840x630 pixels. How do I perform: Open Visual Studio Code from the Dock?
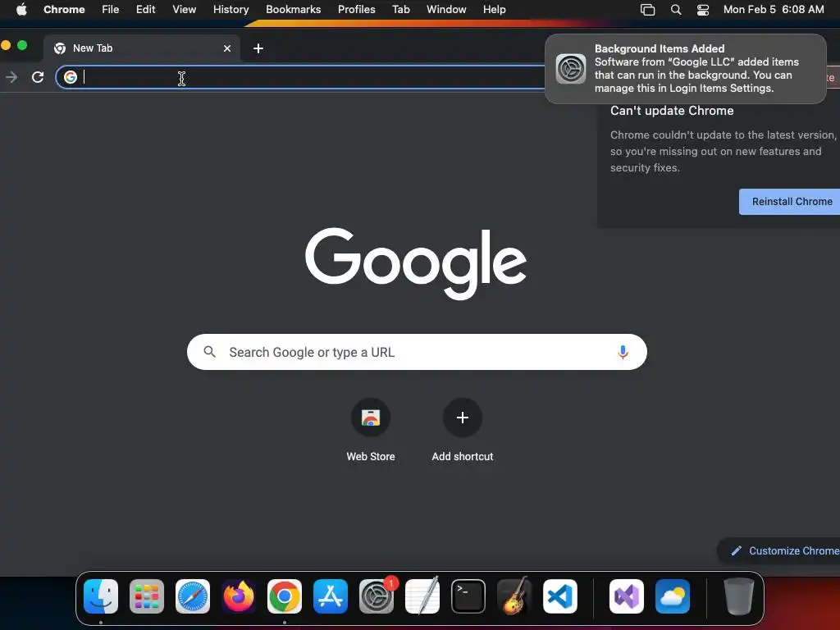pyautogui.click(x=560, y=596)
